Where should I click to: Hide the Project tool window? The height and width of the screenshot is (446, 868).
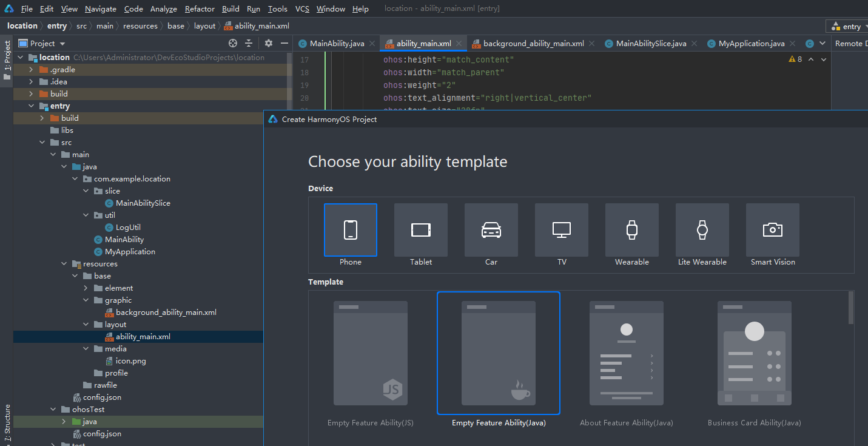click(x=284, y=43)
